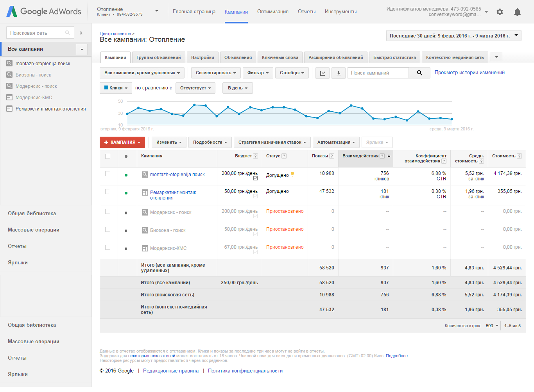Open the date range dropdown
This screenshot has width=534, height=392.
click(453, 36)
